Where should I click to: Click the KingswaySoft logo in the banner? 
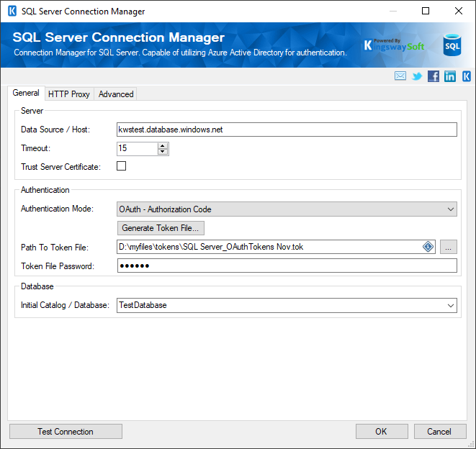pos(394,45)
